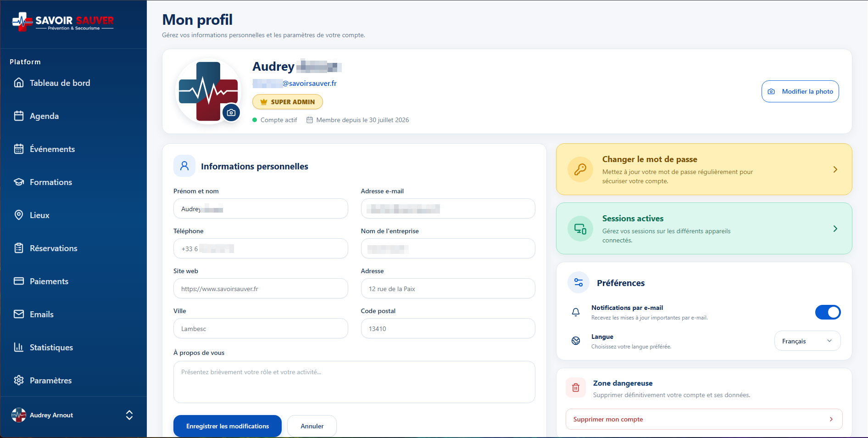Open the Changer le mot de passe card
The image size is (868, 438).
coord(704,169)
